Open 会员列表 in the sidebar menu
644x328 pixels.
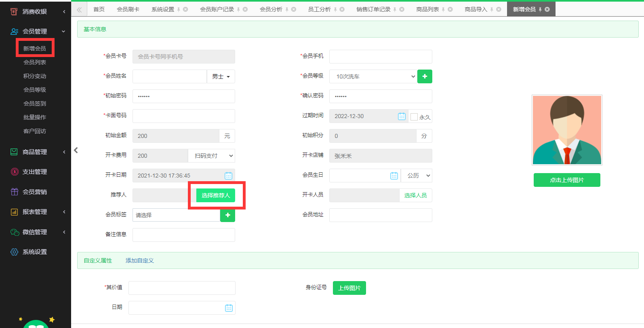point(35,62)
